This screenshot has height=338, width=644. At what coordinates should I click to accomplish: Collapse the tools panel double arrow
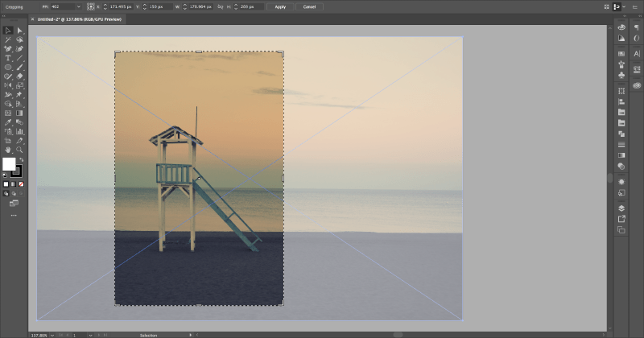click(x=4, y=16)
